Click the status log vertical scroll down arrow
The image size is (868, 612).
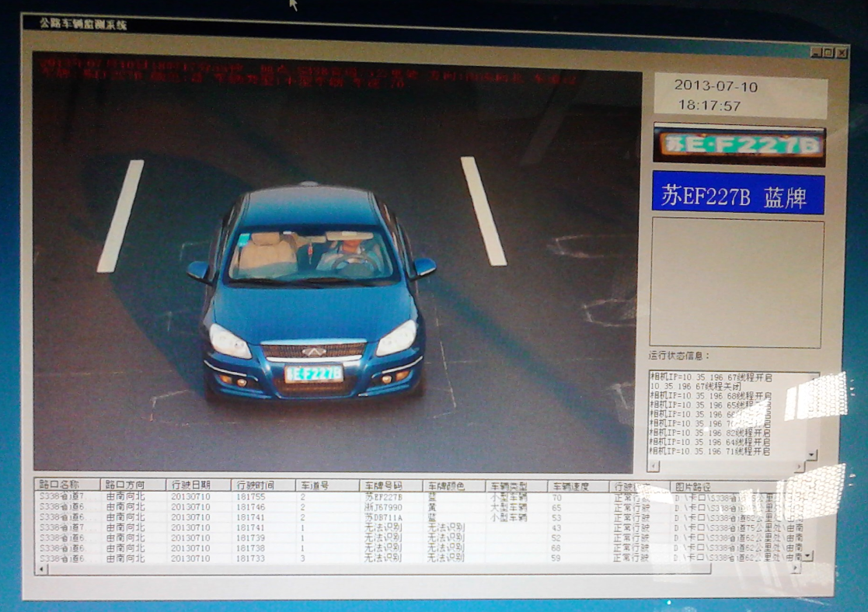click(812, 455)
